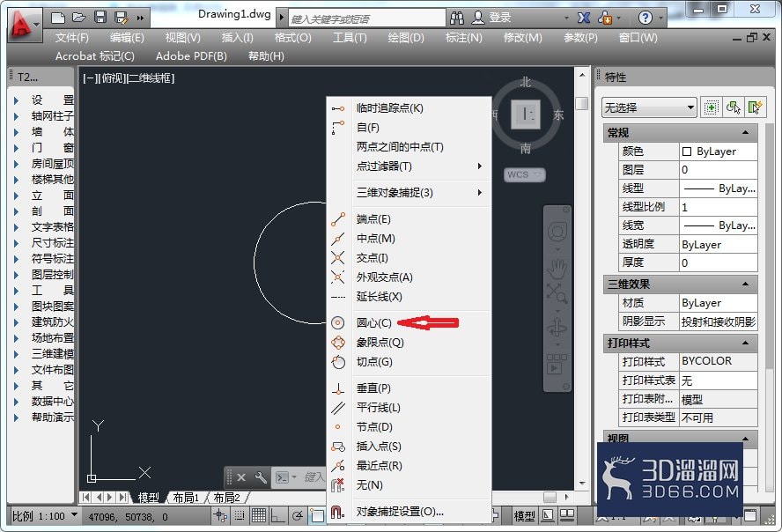This screenshot has height=532, width=782.
Task: Click the Orbit tool in navigation bar
Action: [x=557, y=328]
